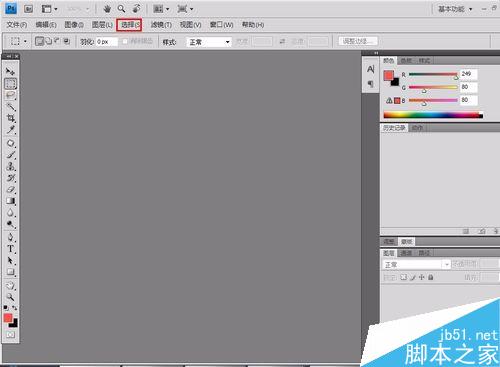Switch to the 历史记录 History tab
Viewport: 500px width, 367px height.
[x=394, y=128]
